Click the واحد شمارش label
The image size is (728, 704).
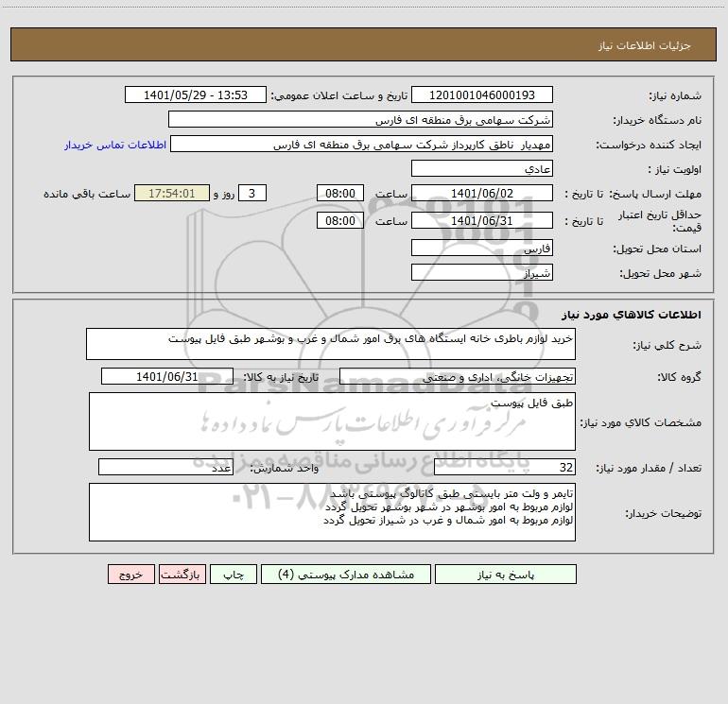click(285, 468)
